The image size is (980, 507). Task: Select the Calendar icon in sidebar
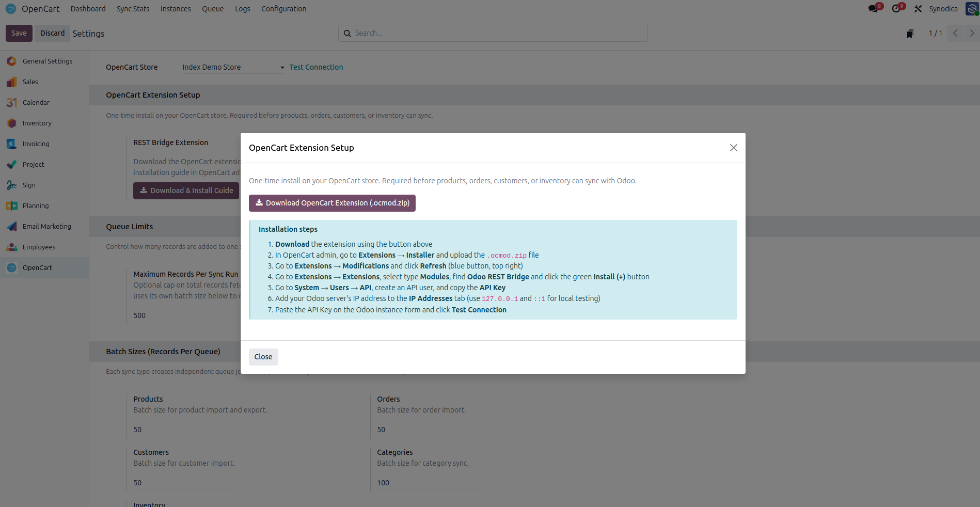11,102
